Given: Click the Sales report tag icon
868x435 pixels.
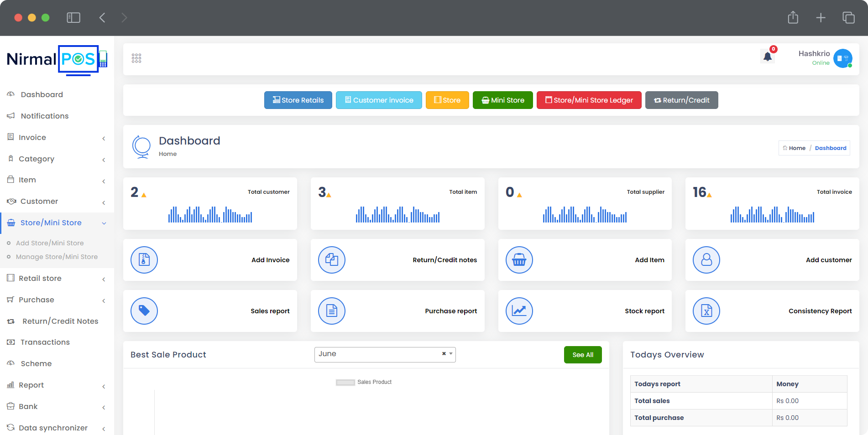Looking at the screenshot, I should [144, 311].
